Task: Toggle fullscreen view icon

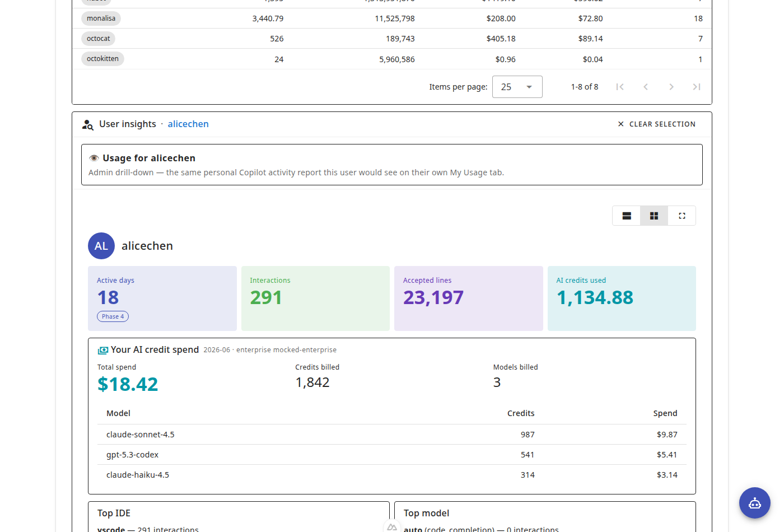Action: click(682, 216)
